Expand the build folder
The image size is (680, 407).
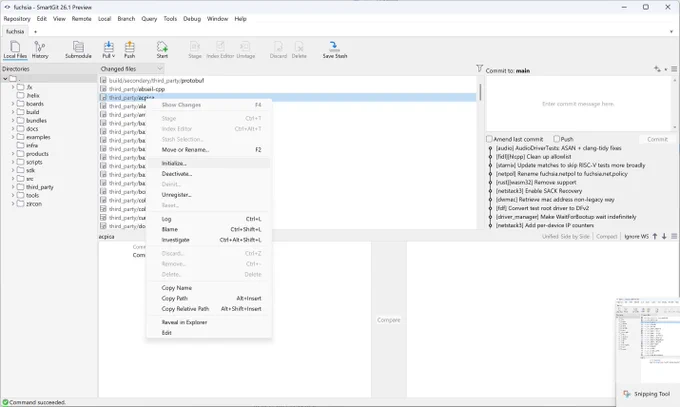[13, 112]
